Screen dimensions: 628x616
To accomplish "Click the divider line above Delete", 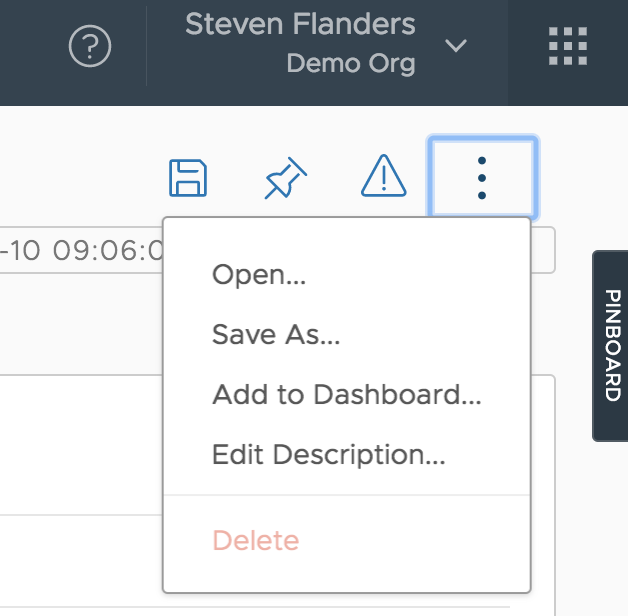I will [x=346, y=494].
